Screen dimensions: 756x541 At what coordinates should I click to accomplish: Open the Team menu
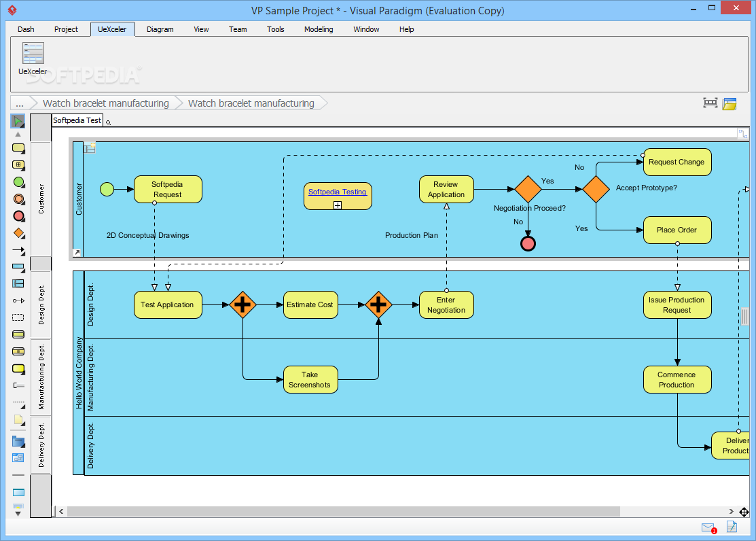coord(238,29)
